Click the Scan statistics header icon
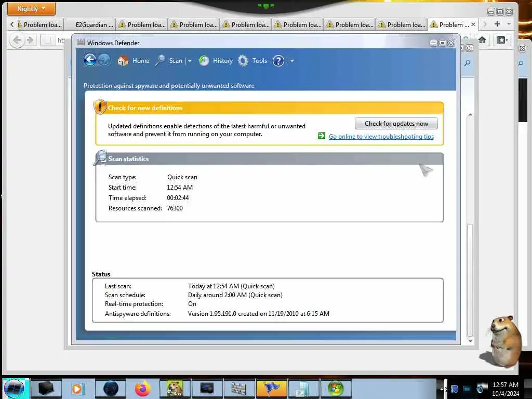This screenshot has width=532, height=399. click(100, 158)
